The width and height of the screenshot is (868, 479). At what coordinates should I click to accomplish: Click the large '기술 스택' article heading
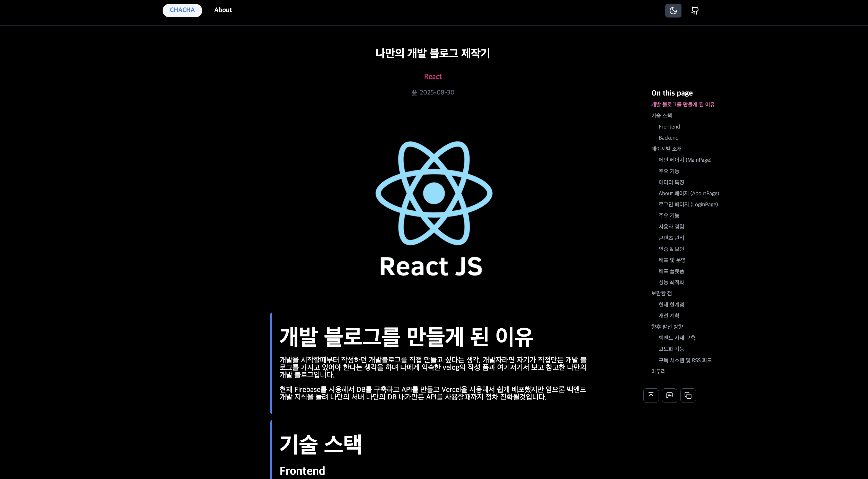(x=321, y=444)
